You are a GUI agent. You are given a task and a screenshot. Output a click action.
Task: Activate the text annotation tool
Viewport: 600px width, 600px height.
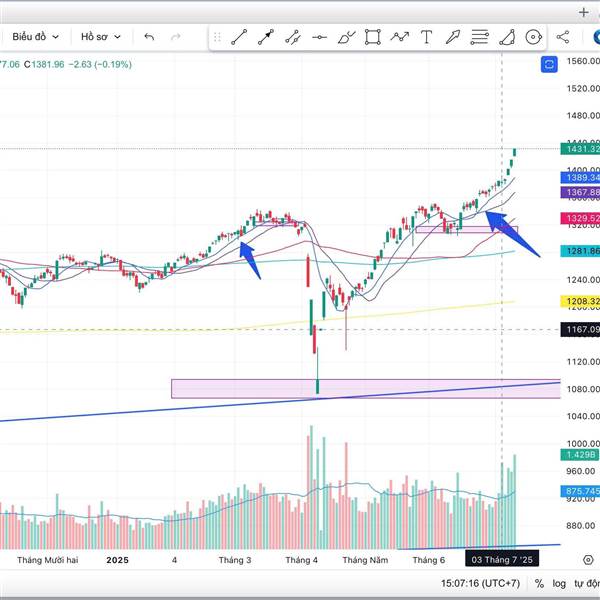(426, 37)
